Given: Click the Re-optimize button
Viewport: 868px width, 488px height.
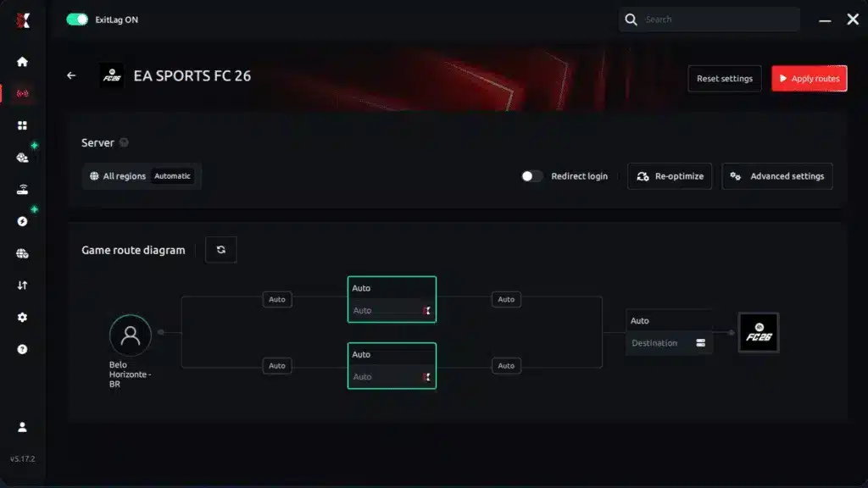Looking at the screenshot, I should click(x=670, y=176).
